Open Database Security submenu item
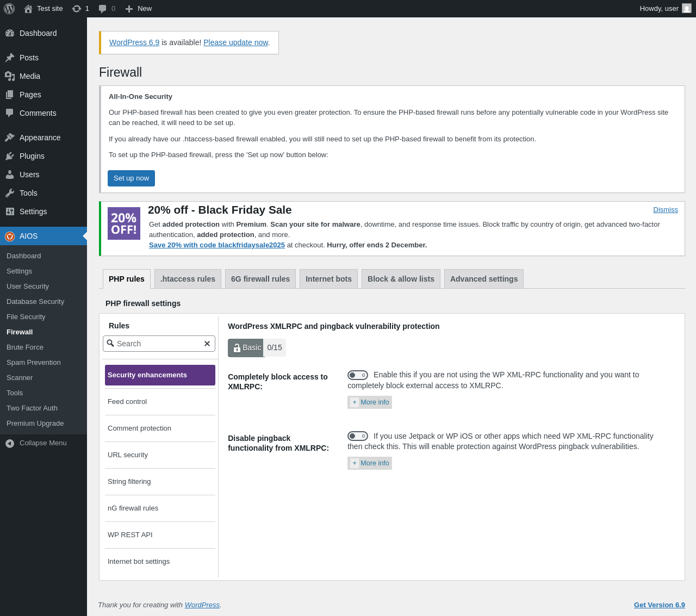The image size is (696, 616). tap(43, 302)
